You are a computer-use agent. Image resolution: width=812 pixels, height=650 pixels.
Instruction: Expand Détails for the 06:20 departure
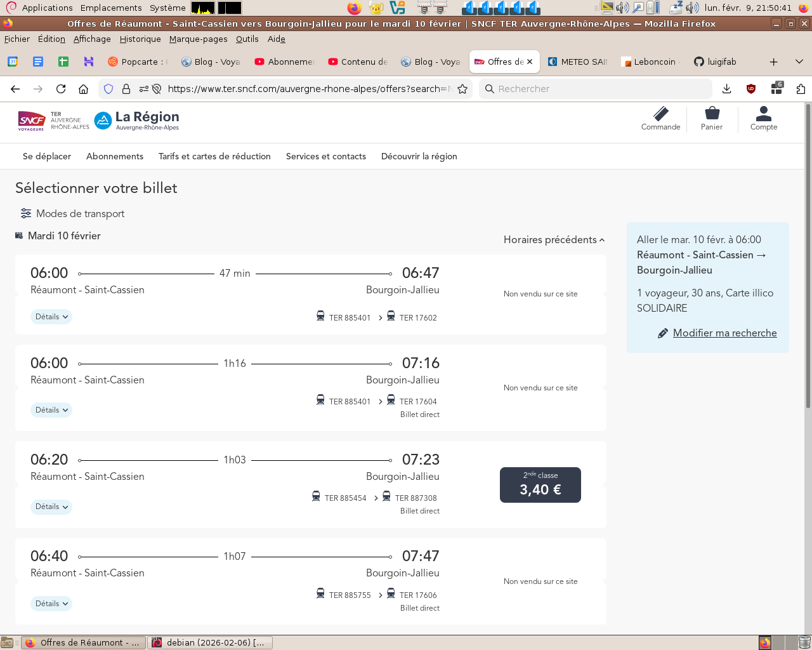(x=51, y=507)
